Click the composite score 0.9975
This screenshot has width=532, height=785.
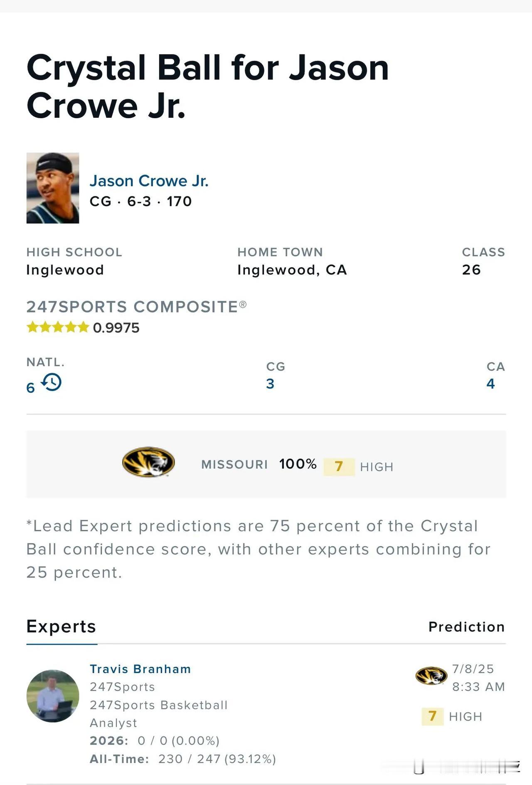[x=116, y=328]
